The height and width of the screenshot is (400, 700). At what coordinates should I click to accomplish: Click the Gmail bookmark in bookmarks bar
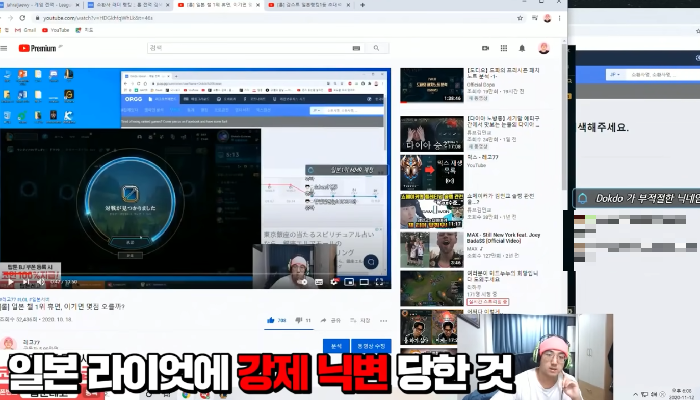30,30
